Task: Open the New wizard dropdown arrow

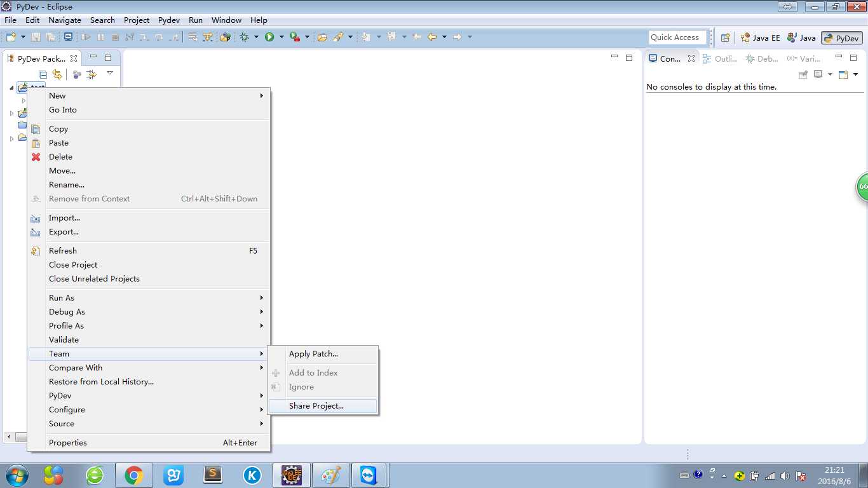Action: [x=22, y=37]
